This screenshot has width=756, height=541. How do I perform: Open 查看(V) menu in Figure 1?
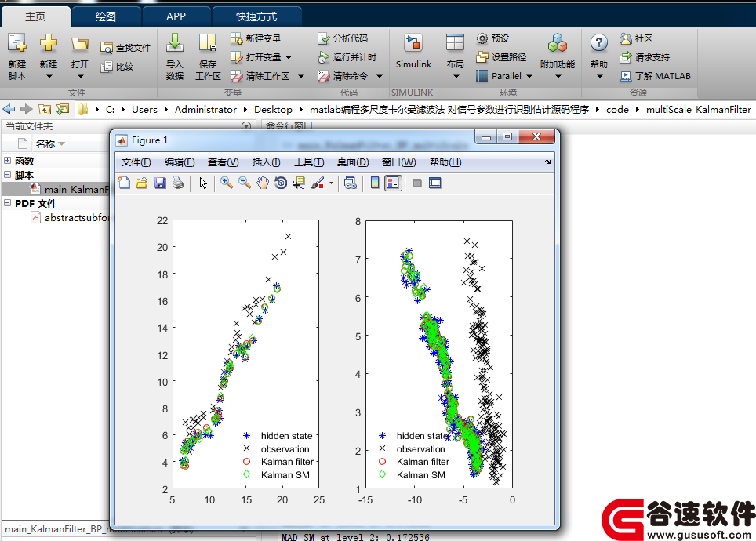(x=223, y=162)
